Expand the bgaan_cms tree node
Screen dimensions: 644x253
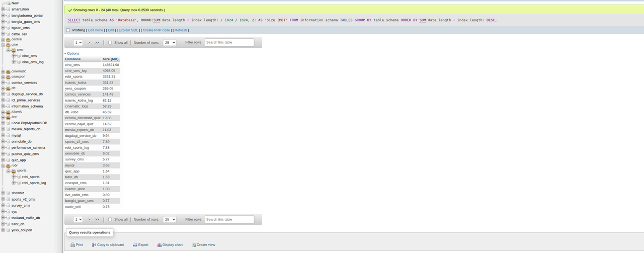(x=3, y=28)
